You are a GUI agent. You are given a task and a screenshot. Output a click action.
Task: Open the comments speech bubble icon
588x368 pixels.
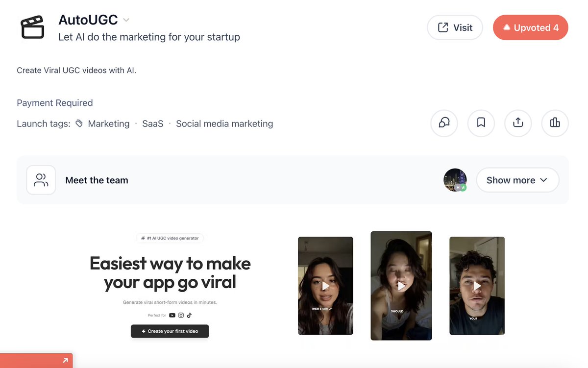444,123
